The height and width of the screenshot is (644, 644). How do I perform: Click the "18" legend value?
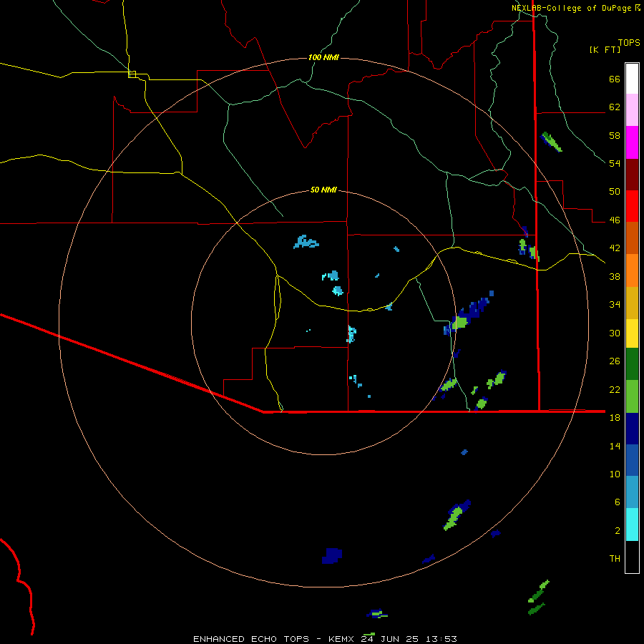pyautogui.click(x=615, y=418)
